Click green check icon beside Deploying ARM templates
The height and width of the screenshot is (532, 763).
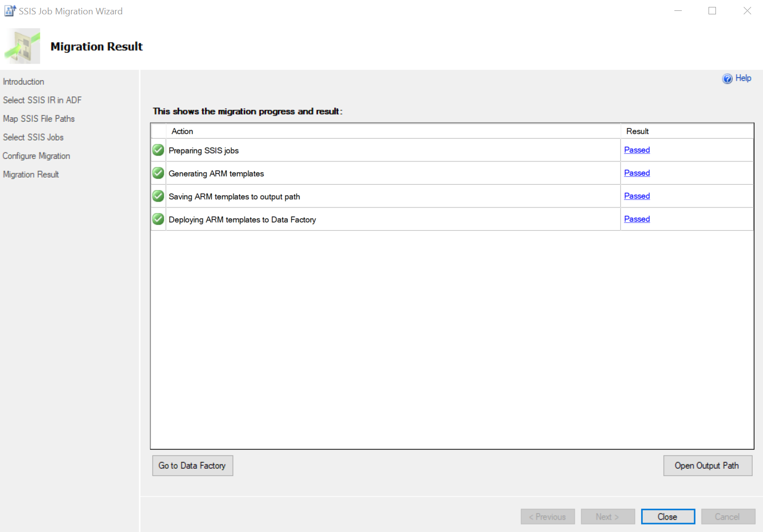pyautogui.click(x=158, y=219)
